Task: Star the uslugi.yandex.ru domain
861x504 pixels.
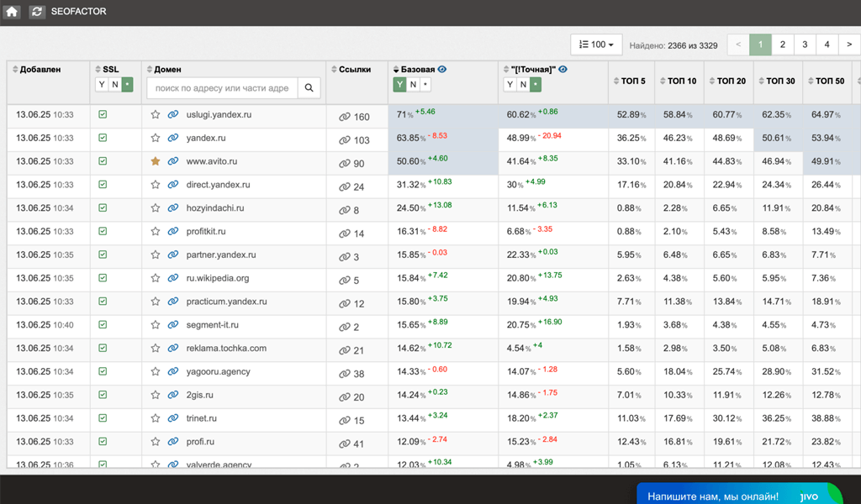Action: click(x=156, y=114)
